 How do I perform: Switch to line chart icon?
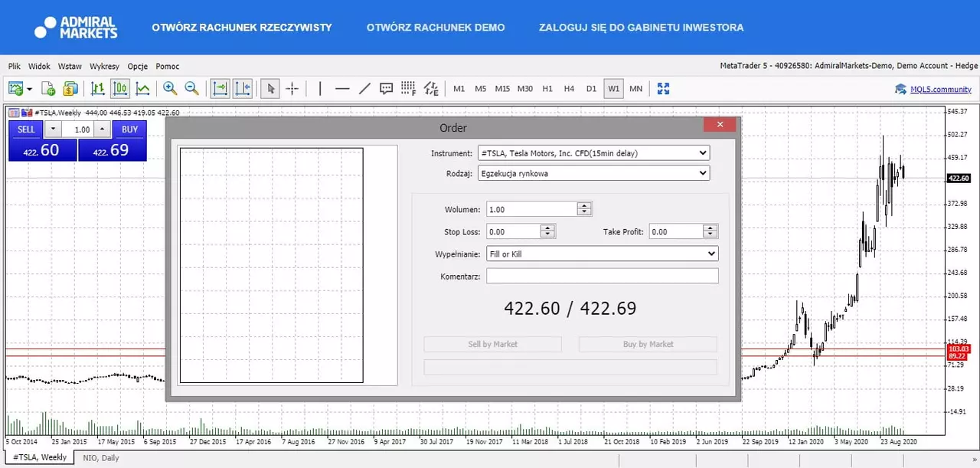pos(143,89)
